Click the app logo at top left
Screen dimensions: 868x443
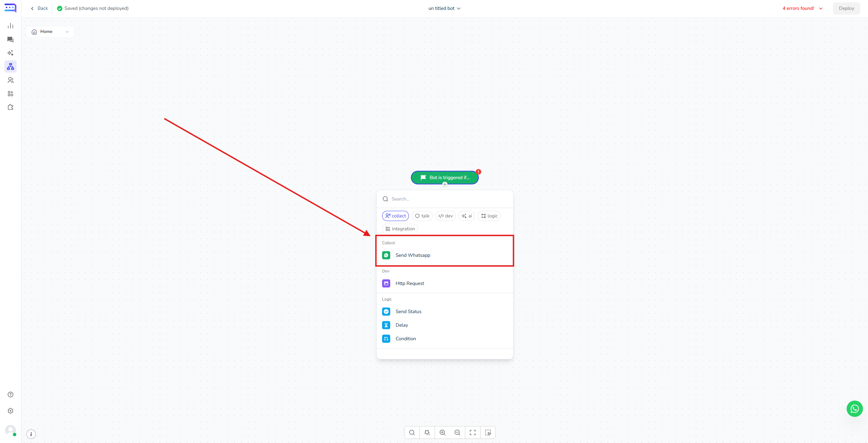(11, 8)
